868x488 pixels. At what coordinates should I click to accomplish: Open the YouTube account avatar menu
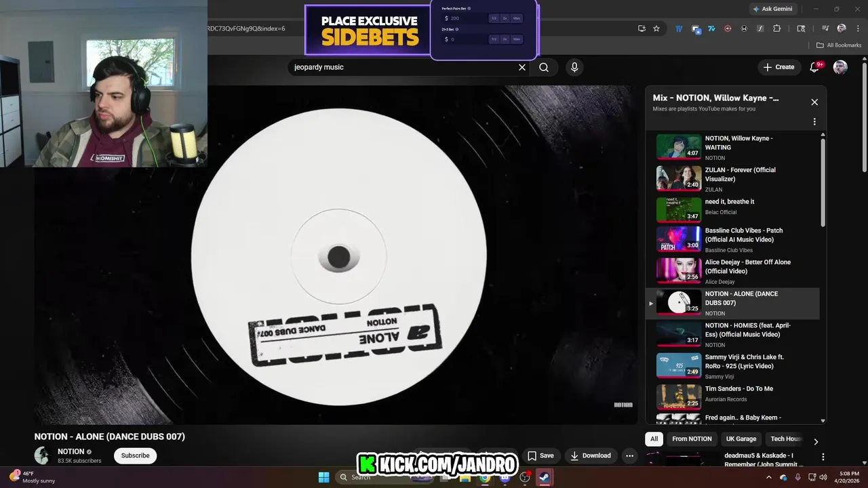coord(840,67)
